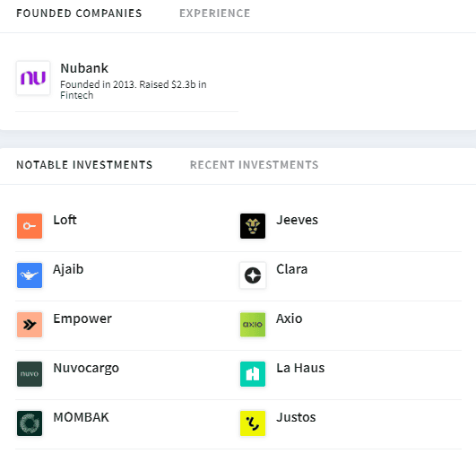
Task: Open the teal La Haus house icon
Action: click(x=253, y=374)
